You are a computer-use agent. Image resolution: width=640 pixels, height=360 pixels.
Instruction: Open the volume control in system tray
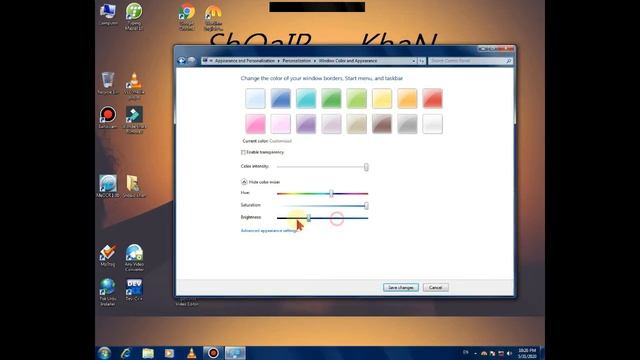tap(509, 353)
